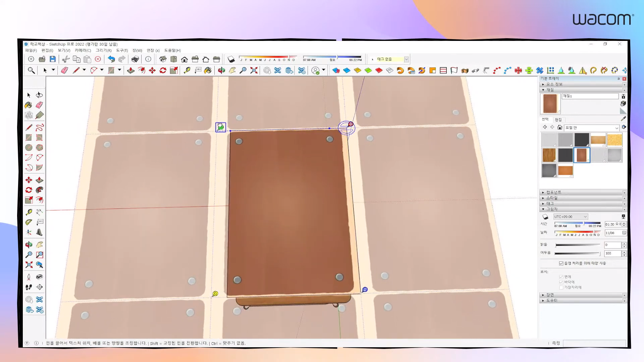Toggle the 면에 (on faces) checkbox
This screenshot has height=362, width=644.
click(x=561, y=277)
